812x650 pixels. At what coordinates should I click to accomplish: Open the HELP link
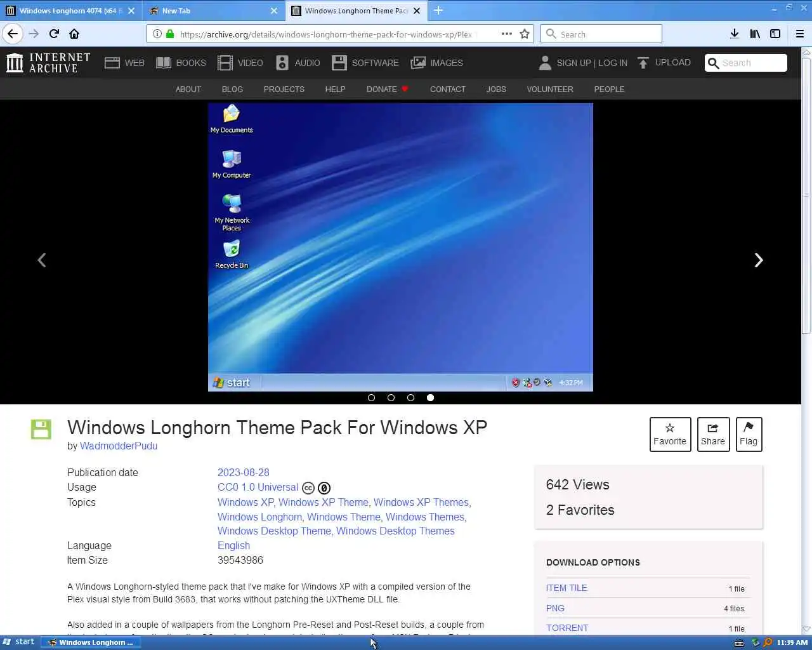pos(335,90)
